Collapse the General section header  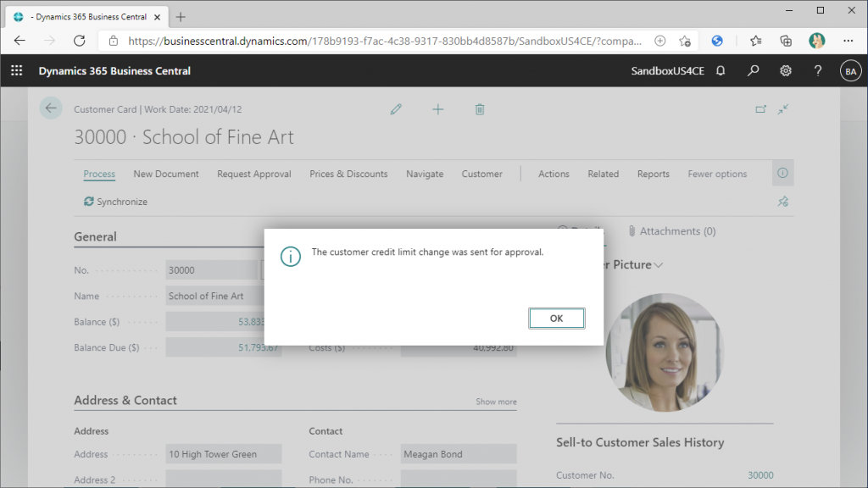[95, 237]
